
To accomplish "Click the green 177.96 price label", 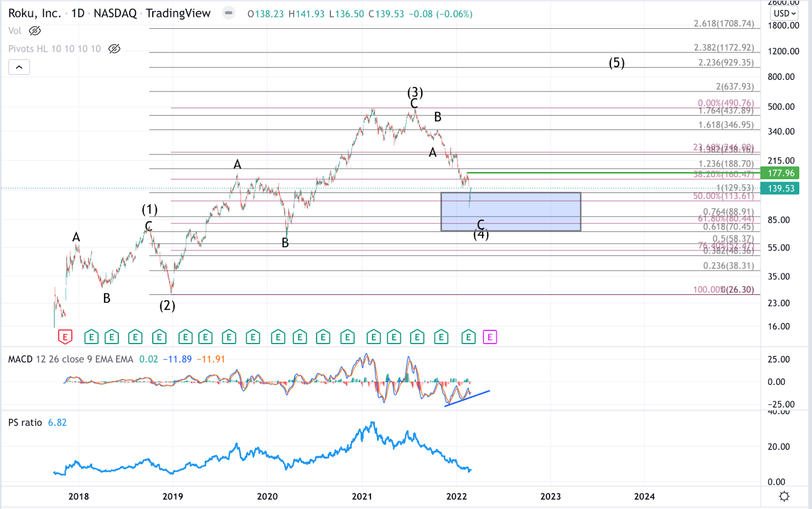I will click(x=780, y=173).
